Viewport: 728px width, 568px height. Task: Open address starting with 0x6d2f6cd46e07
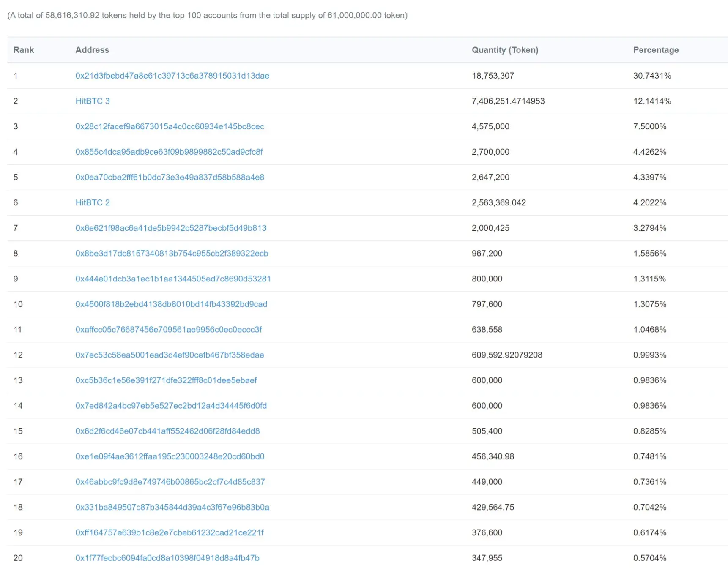167,431
